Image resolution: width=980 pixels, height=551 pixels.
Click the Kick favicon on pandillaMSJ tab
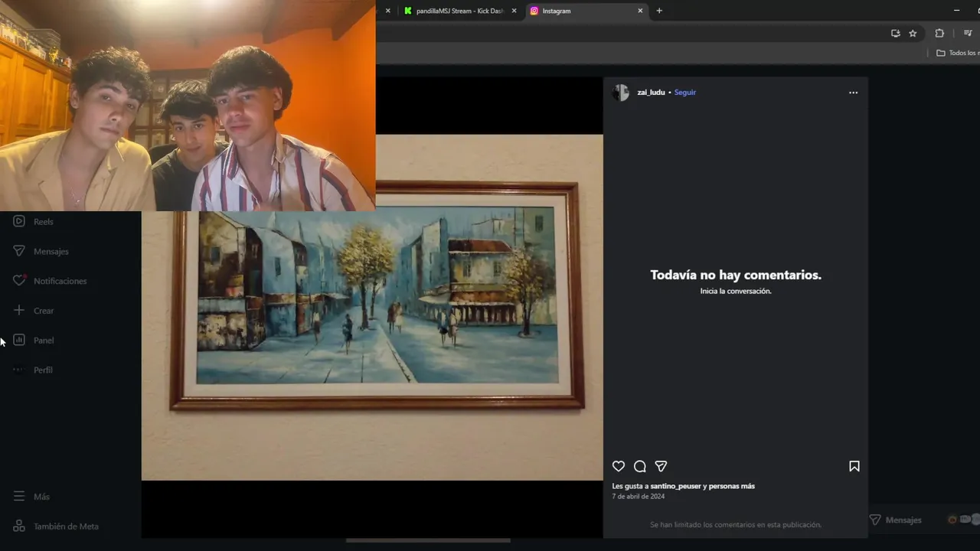point(408,11)
